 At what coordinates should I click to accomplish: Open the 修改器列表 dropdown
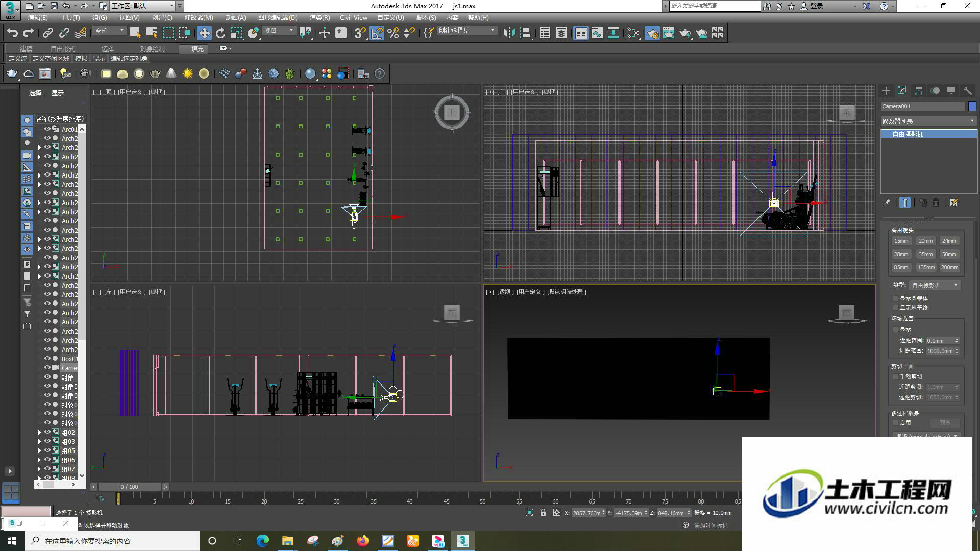coord(928,121)
